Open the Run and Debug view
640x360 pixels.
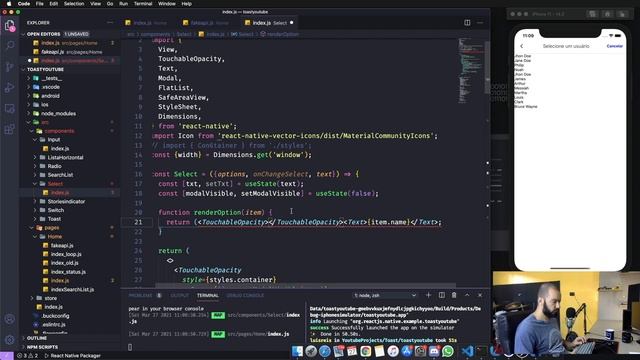pyautogui.click(x=9, y=87)
